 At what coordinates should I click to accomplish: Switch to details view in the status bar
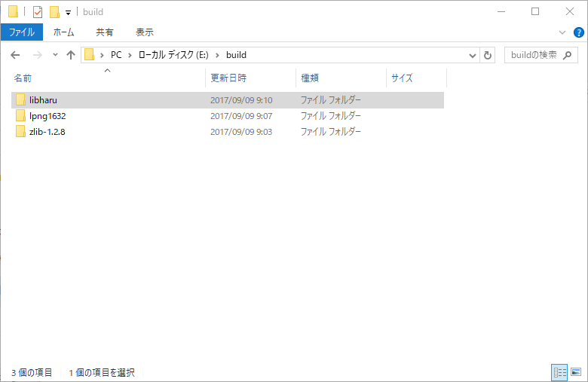pyautogui.click(x=559, y=372)
